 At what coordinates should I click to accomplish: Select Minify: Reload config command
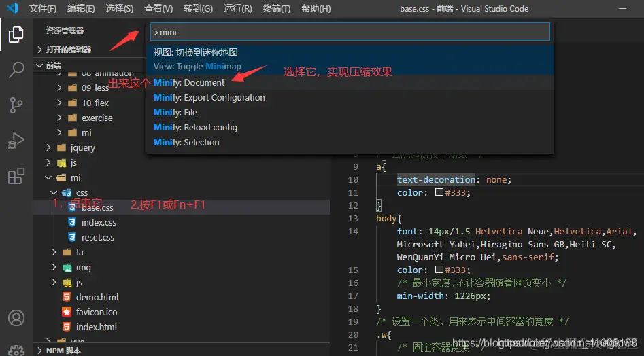[350, 127]
